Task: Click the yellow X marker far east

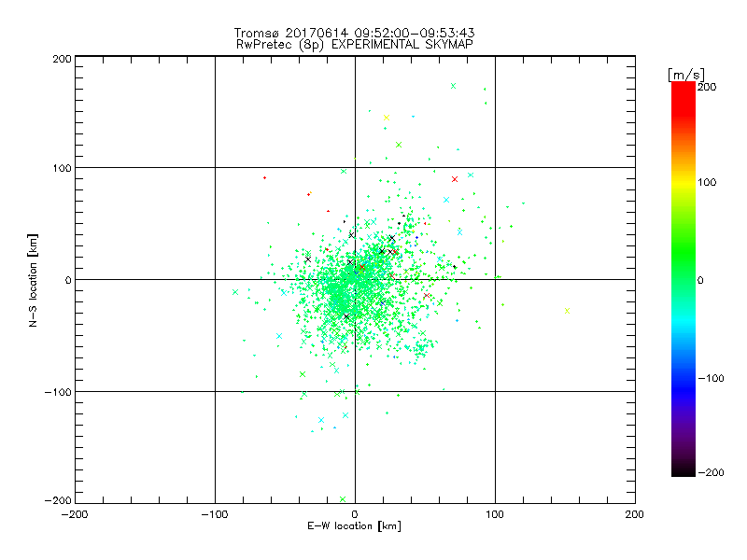Action: click(x=567, y=311)
